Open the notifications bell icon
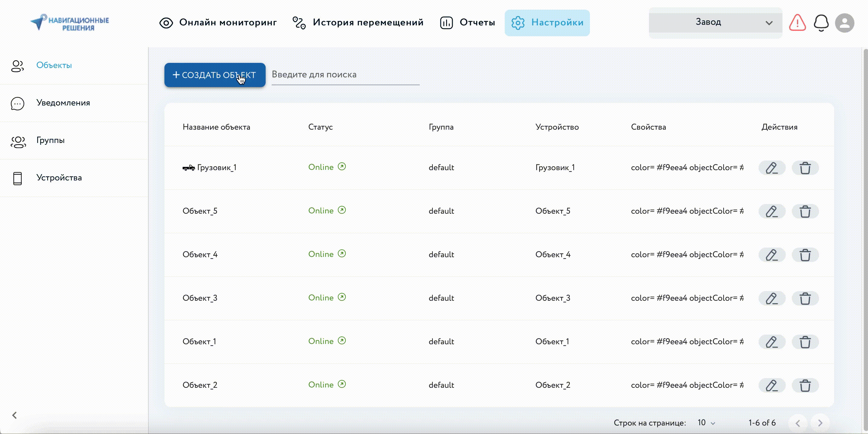Image resolution: width=868 pixels, height=434 pixels. 821,23
